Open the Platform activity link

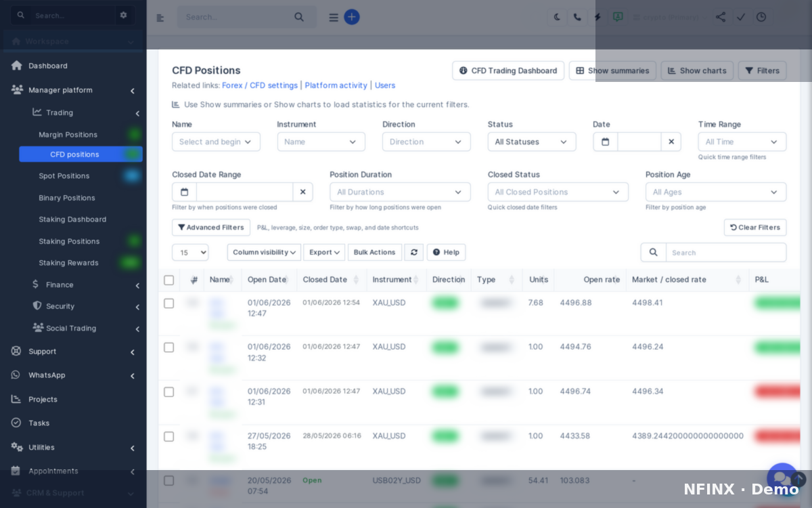click(x=336, y=85)
